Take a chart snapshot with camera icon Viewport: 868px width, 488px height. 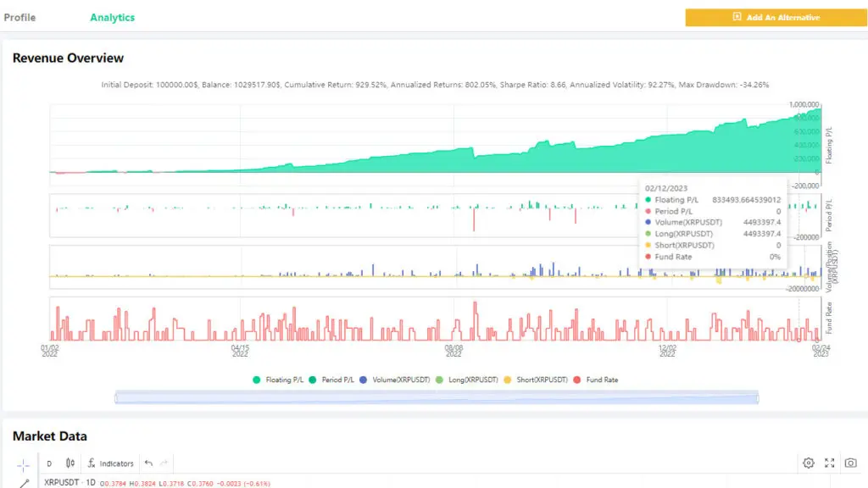[x=851, y=463]
